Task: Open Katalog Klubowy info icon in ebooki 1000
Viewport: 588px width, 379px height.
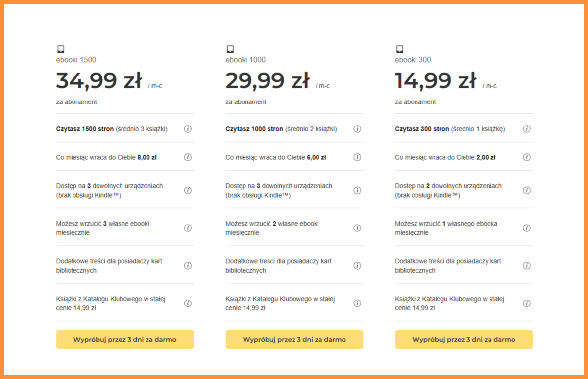Action: 357,303
